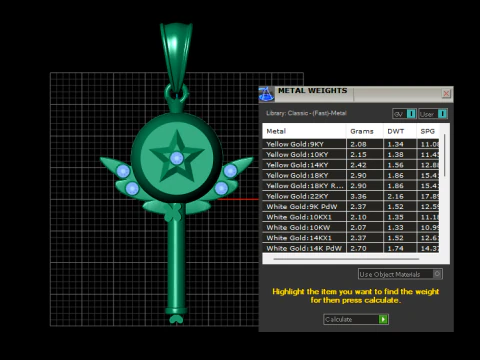Select the White Gold:10KX1 row

click(x=351, y=217)
